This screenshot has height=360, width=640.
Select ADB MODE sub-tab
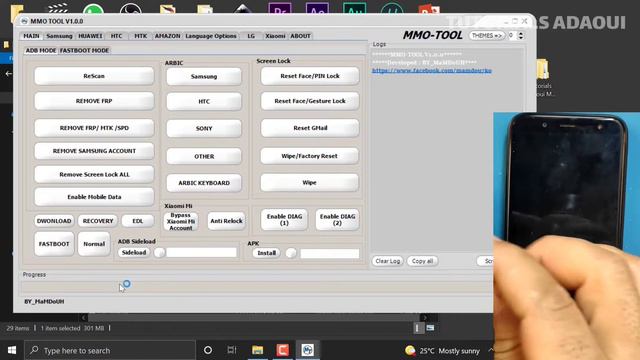tap(41, 50)
